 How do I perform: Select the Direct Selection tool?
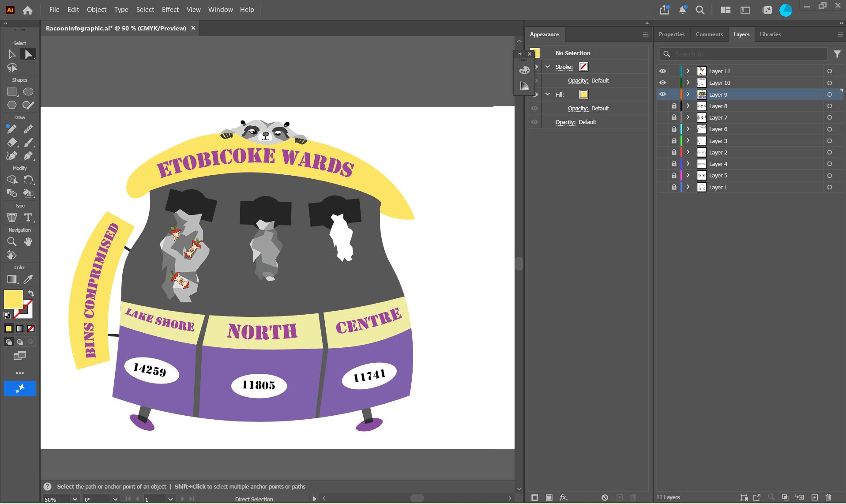[x=28, y=54]
